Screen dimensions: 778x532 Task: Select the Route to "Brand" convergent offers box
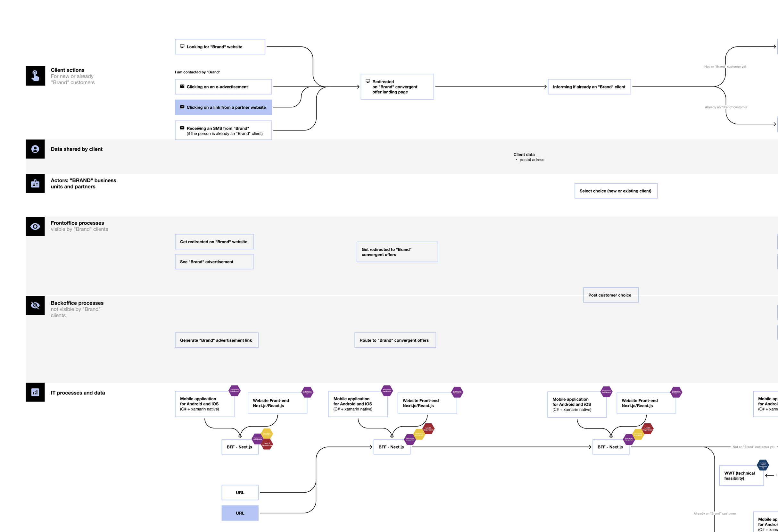(x=395, y=340)
